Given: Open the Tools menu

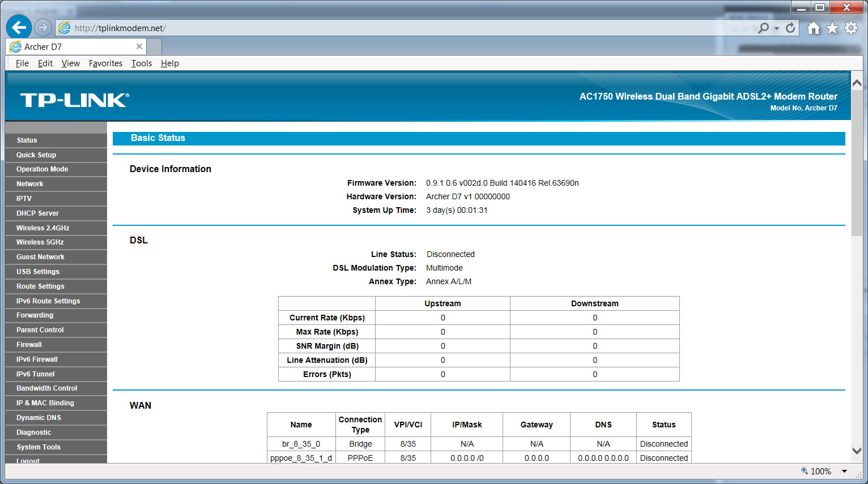Looking at the screenshot, I should [142, 63].
